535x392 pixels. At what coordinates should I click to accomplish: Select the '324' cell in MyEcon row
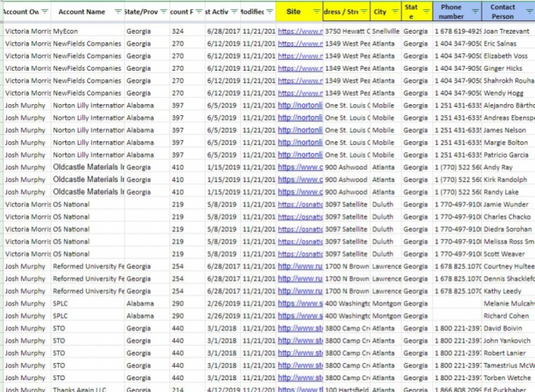pyautogui.click(x=187, y=31)
